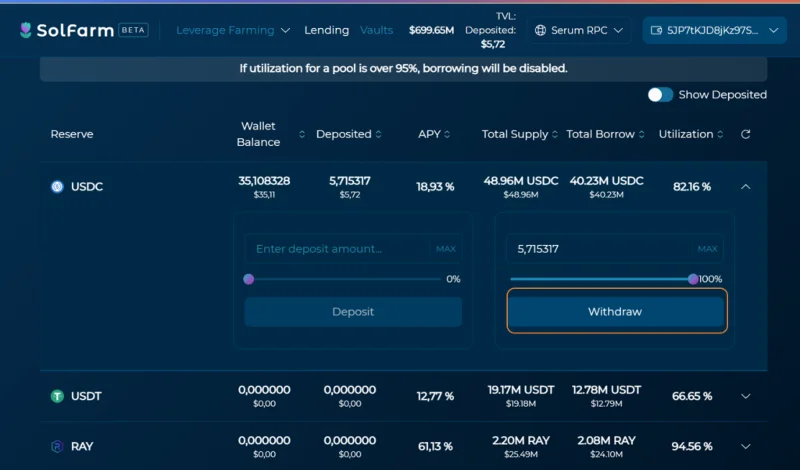Click the RAY token icon
Screen dimensions: 800x470
[x=57, y=447]
